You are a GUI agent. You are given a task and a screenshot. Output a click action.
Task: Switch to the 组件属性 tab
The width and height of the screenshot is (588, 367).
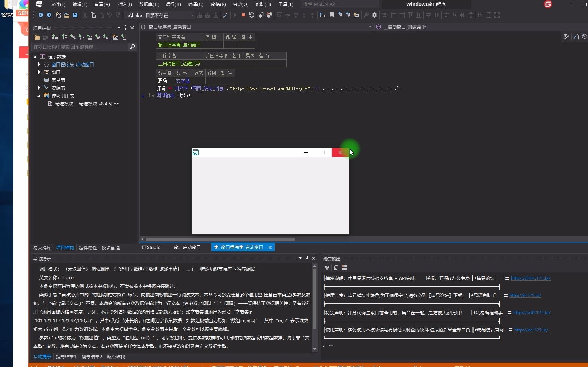pyautogui.click(x=88, y=248)
